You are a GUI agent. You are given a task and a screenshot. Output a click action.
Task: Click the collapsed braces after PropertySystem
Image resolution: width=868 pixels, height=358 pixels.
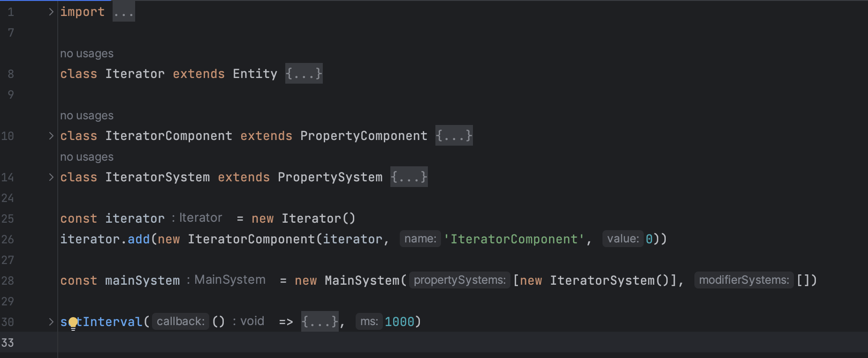pyautogui.click(x=409, y=177)
